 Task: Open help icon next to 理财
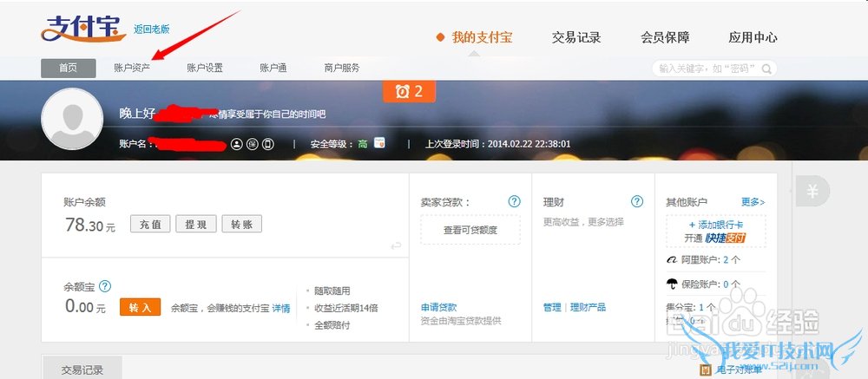tap(637, 201)
